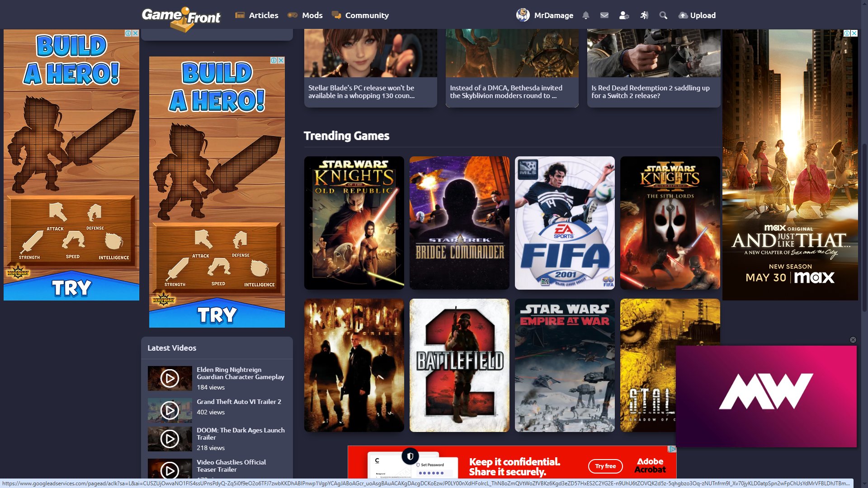This screenshot has height=488, width=868.
Task: Open Star Wars Knights of the Old Republic
Action: pos(354,223)
